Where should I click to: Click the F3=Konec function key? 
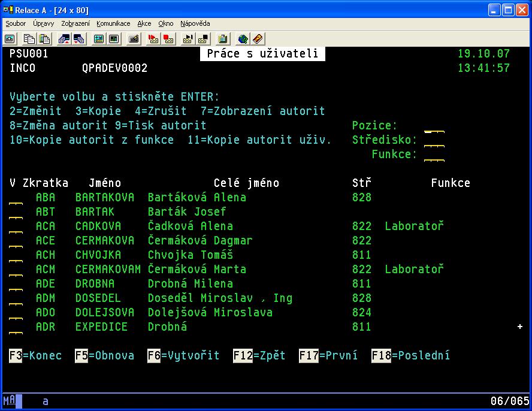[x=35, y=355]
